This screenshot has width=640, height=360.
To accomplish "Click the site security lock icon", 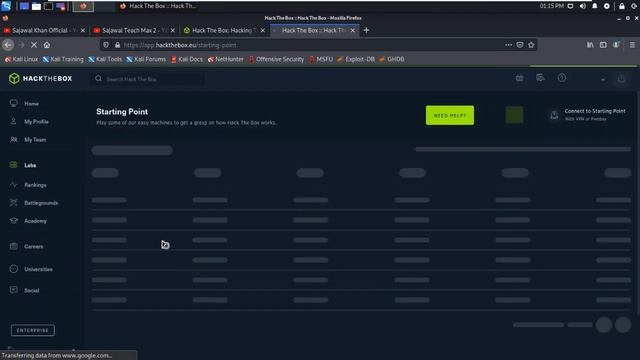I will [118, 45].
